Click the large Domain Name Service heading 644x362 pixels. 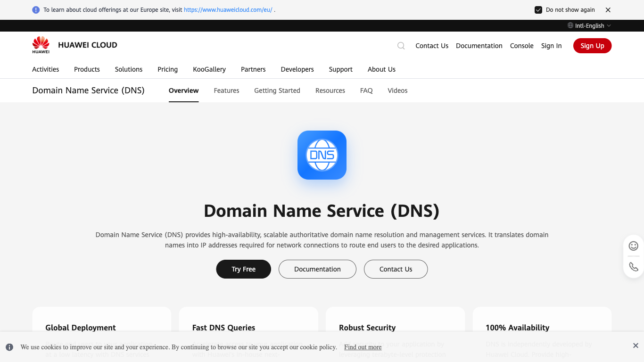tap(322, 211)
